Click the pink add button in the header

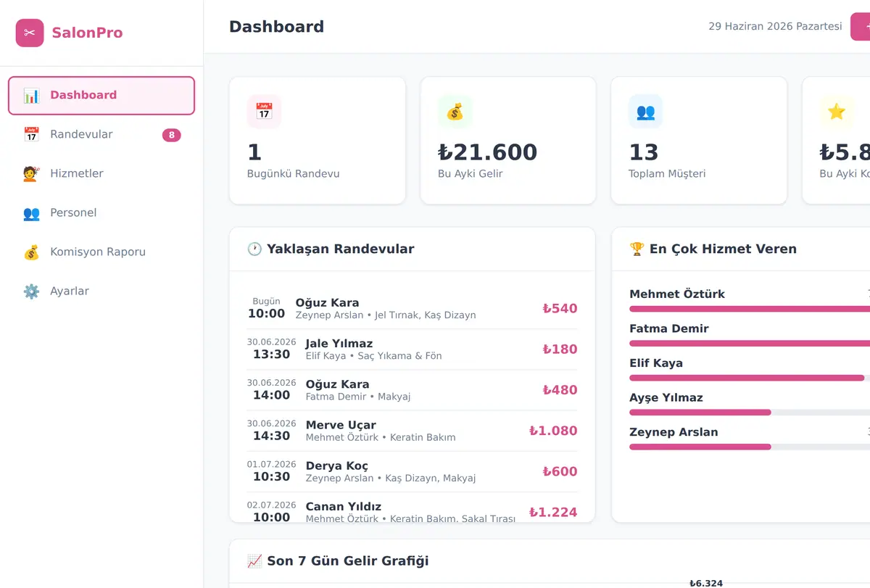pyautogui.click(x=861, y=27)
